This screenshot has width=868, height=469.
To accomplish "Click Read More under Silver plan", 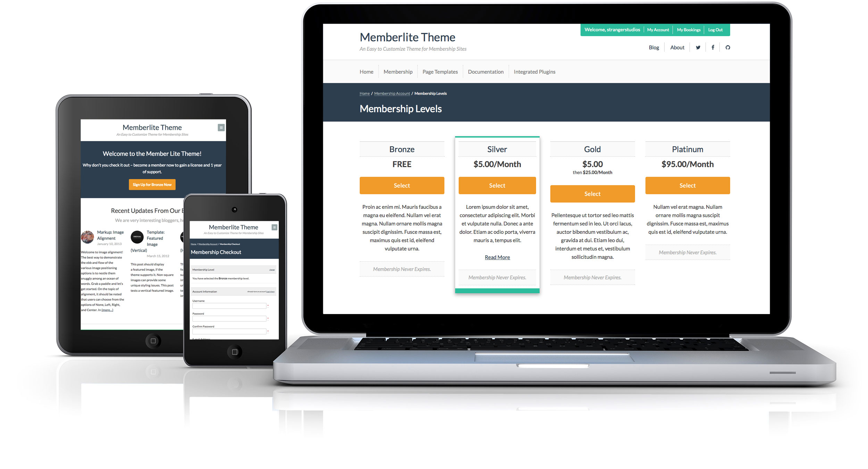I will coord(496,256).
